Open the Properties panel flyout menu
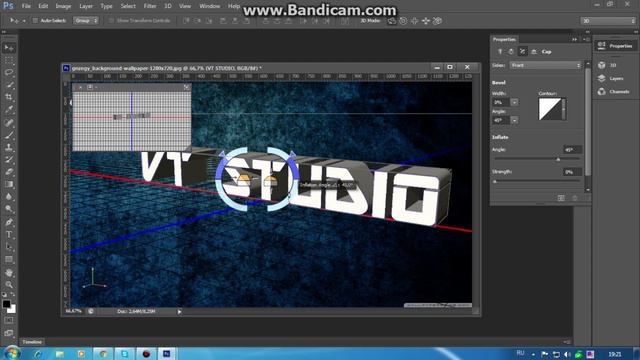 point(586,40)
